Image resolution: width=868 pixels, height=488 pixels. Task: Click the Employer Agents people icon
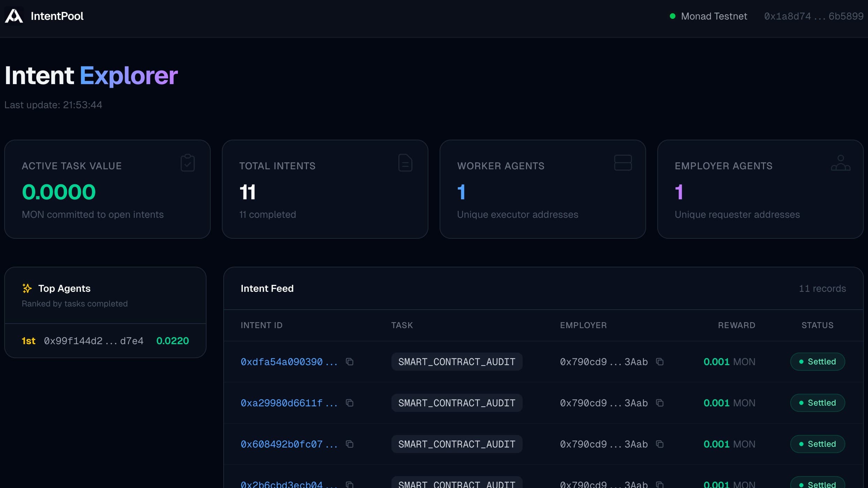[840, 163]
